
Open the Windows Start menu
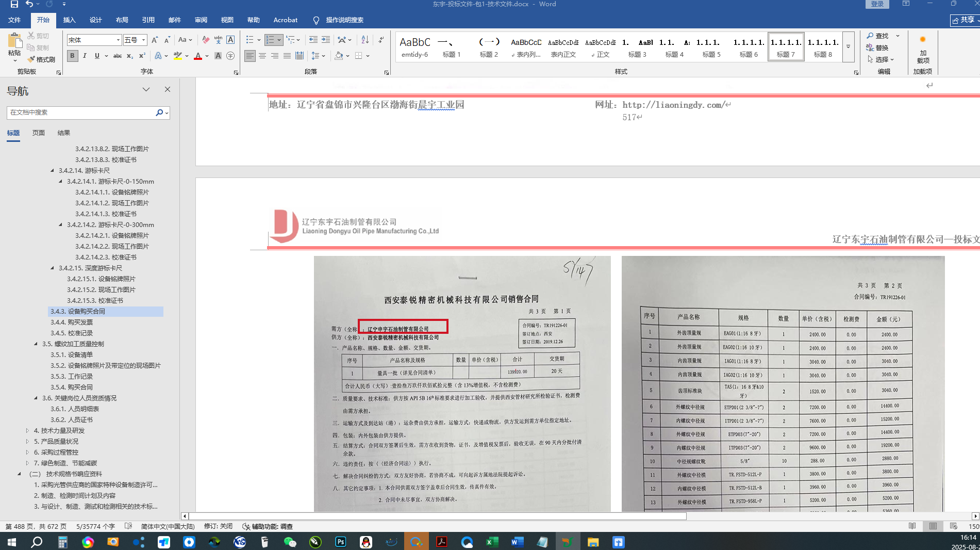[x=11, y=542]
